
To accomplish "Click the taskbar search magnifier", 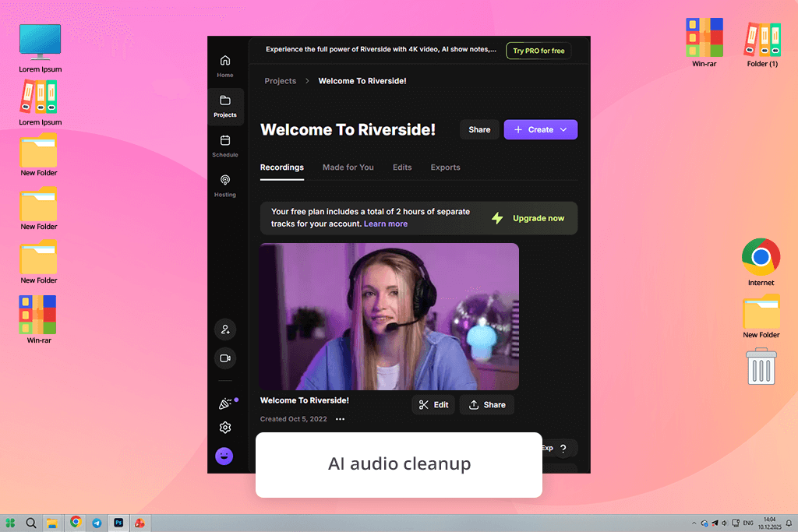I will (31, 523).
